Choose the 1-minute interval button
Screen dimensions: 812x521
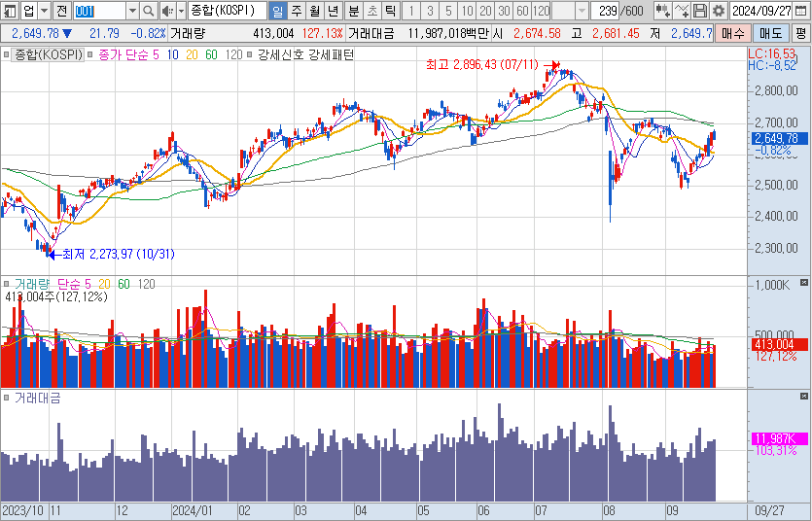click(411, 11)
